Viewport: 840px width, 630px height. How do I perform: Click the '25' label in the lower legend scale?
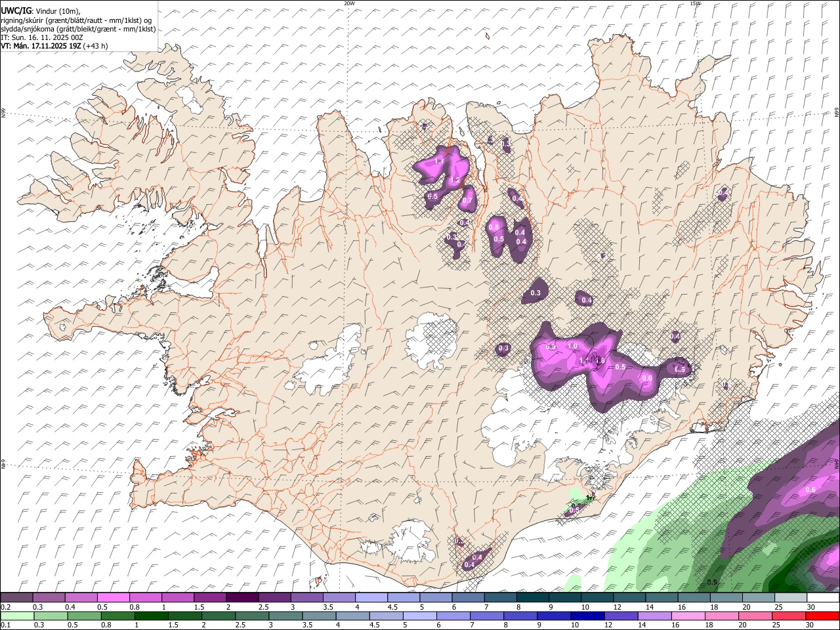click(x=777, y=625)
